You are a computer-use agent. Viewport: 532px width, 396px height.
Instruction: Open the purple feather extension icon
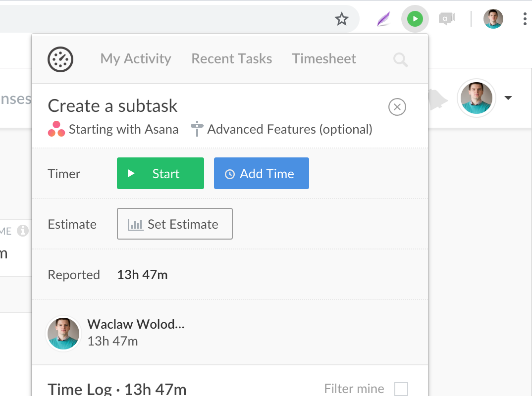pyautogui.click(x=384, y=19)
